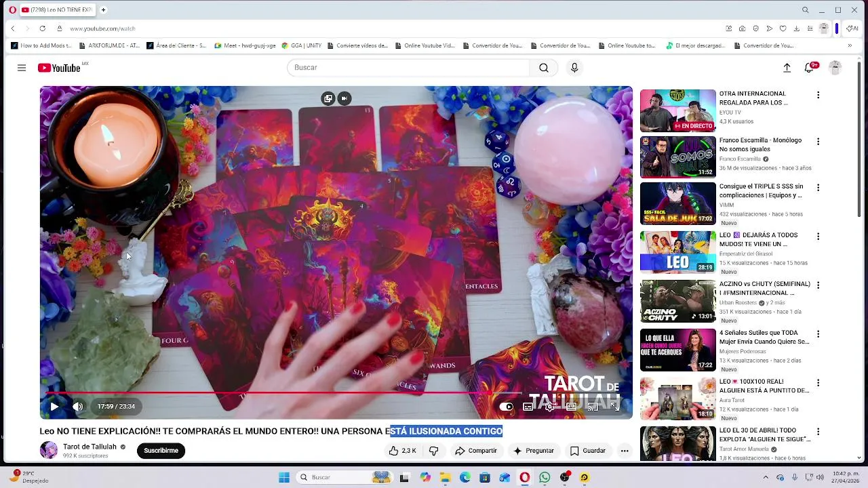Click into the YouTube Buscar search field

408,68
